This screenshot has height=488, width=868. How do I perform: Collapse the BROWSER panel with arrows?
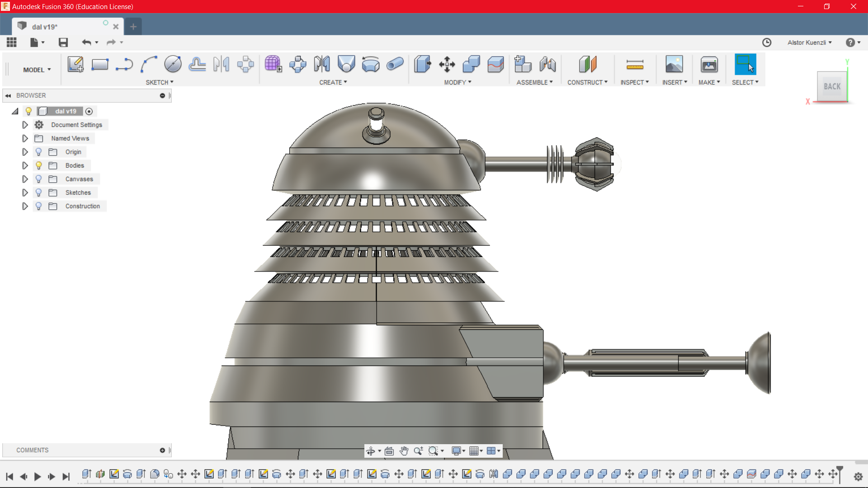[x=8, y=95]
